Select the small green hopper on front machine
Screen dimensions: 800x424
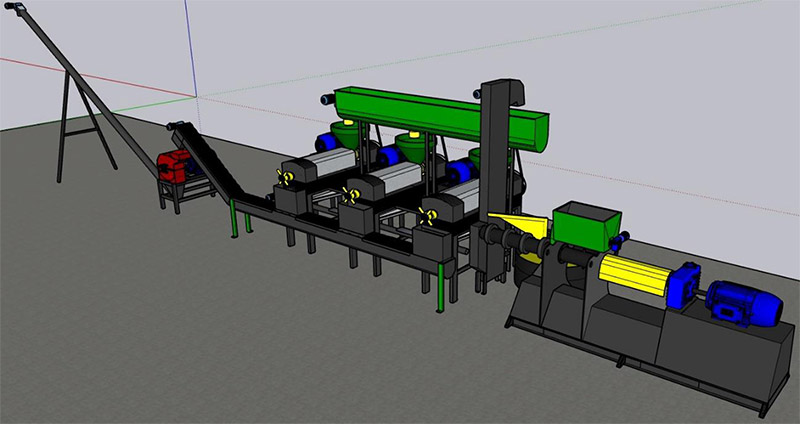click(x=585, y=218)
